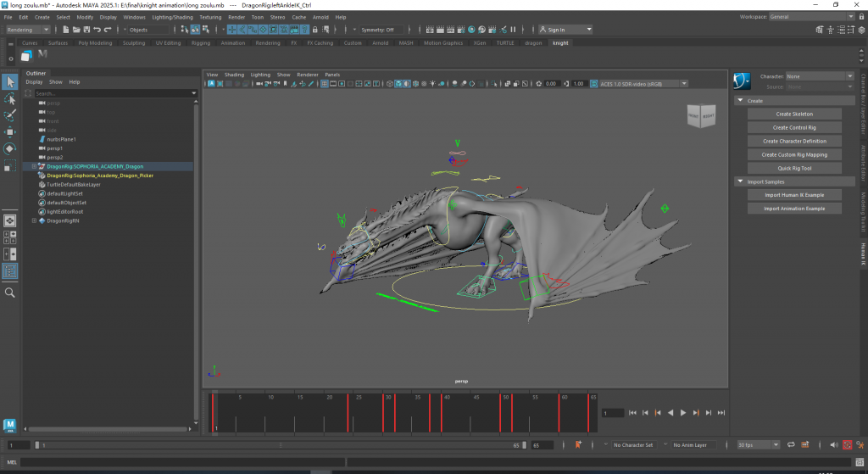Click the time range slider bar
The image size is (868, 474).
click(280, 444)
